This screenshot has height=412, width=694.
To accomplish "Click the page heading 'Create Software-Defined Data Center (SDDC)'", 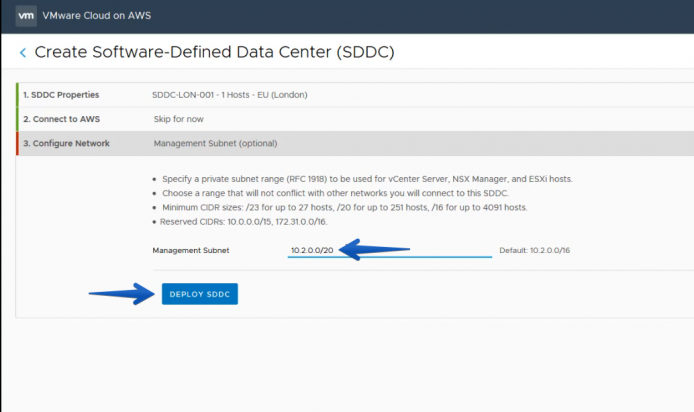I will pos(214,52).
